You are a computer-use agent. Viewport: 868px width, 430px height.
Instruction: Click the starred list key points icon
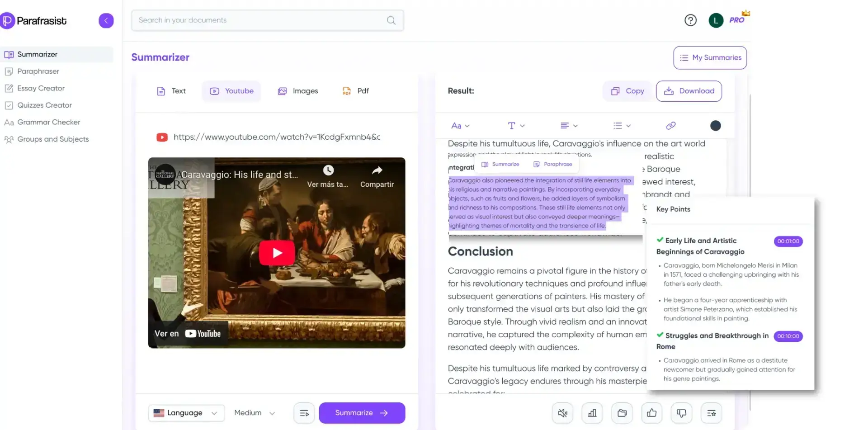[x=711, y=413]
